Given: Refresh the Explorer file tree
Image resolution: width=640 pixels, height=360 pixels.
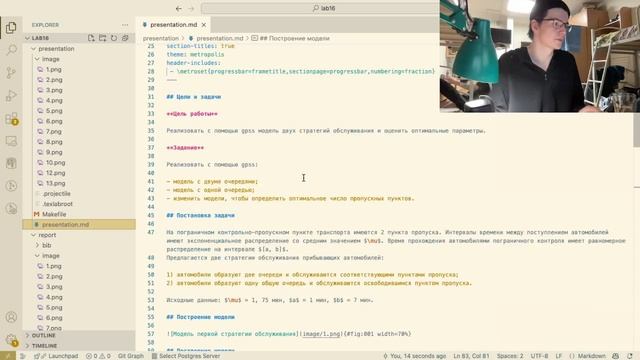Looking at the screenshot, I should point(114,38).
